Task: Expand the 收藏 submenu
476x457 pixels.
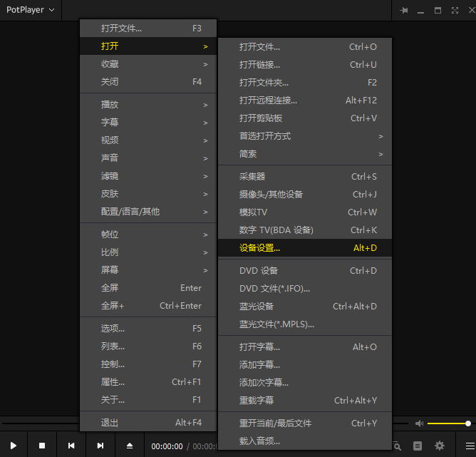Action: coord(148,64)
